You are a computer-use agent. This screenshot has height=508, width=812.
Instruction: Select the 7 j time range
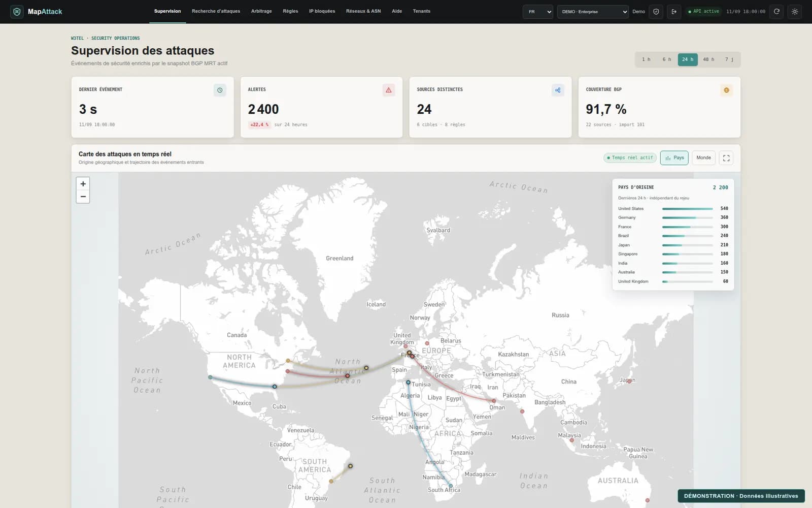tap(729, 59)
